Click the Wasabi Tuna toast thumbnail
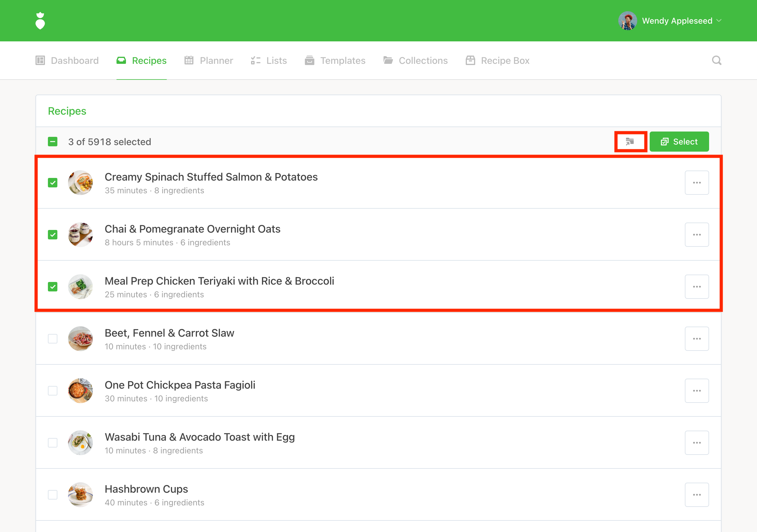Screen dimensions: 757x532 pyautogui.click(x=80, y=443)
